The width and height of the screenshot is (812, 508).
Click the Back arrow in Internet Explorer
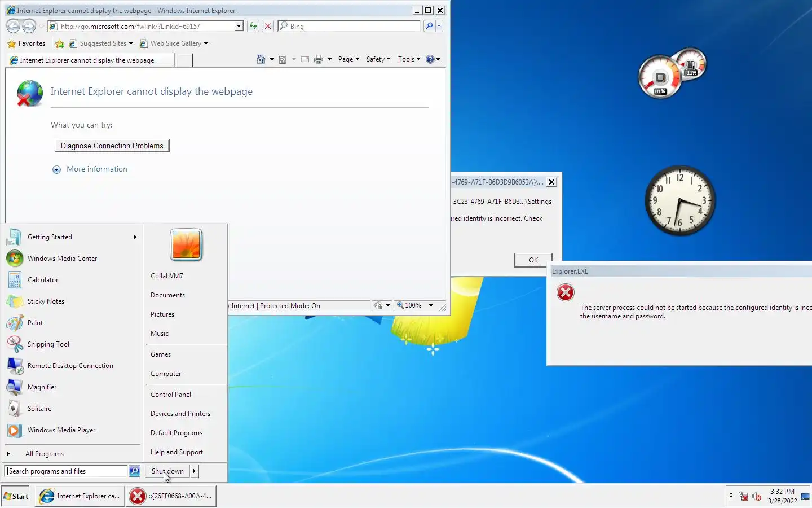click(13, 26)
